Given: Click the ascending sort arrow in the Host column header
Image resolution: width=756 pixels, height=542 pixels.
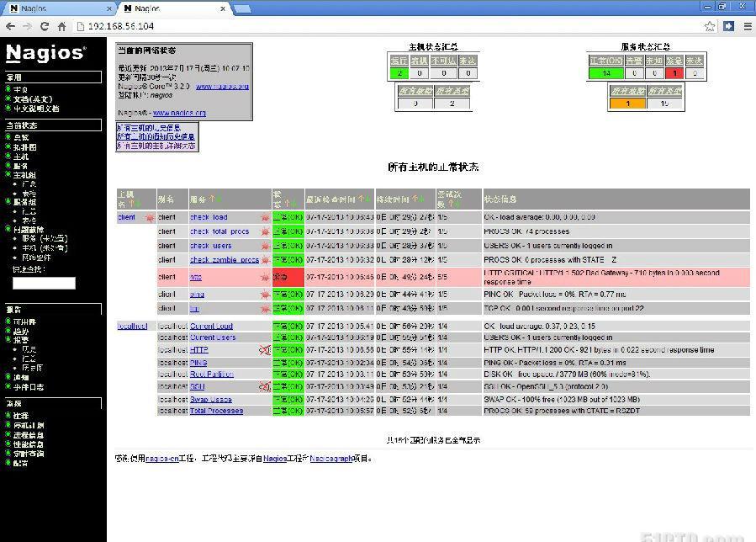Looking at the screenshot, I should click(131, 204).
